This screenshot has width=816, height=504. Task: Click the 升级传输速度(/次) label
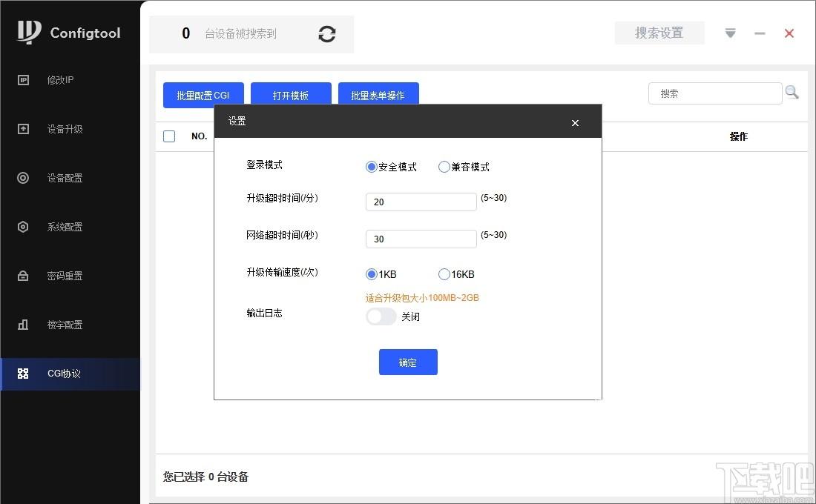pos(282,272)
